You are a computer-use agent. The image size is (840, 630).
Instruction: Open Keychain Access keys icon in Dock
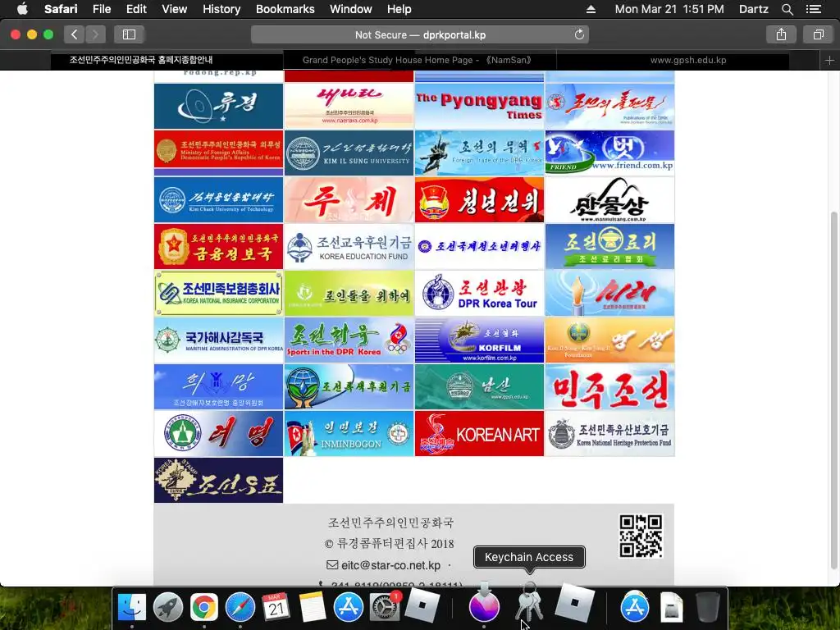click(529, 603)
